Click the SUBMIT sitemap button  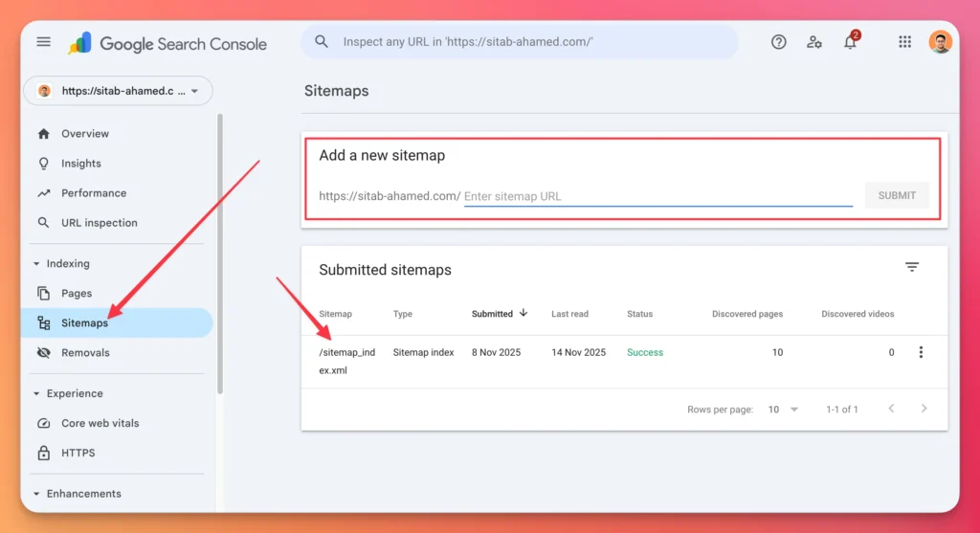click(x=897, y=195)
